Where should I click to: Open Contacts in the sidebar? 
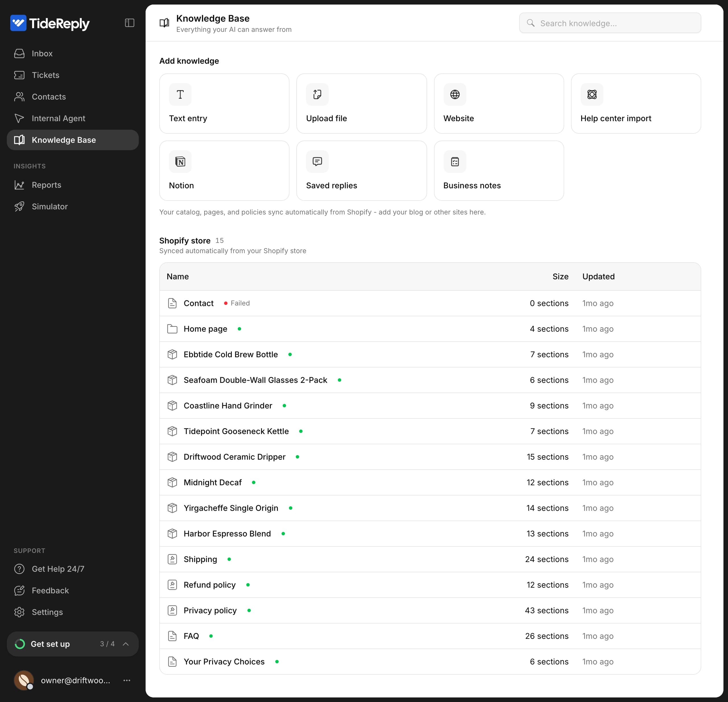click(x=73, y=97)
